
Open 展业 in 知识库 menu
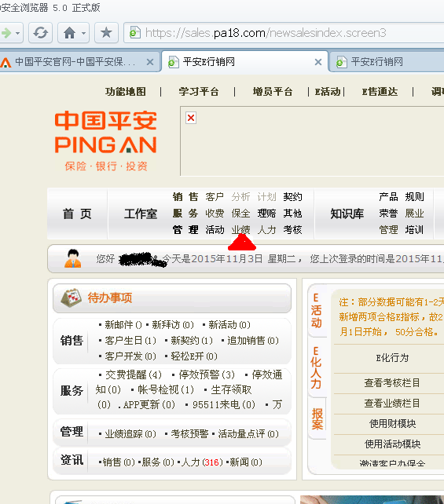click(x=414, y=213)
